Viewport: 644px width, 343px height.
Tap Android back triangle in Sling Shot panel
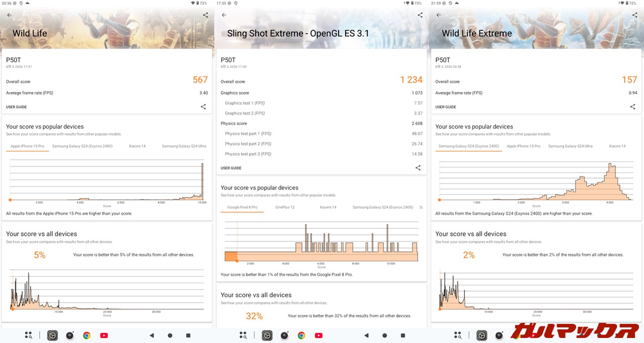click(x=366, y=335)
